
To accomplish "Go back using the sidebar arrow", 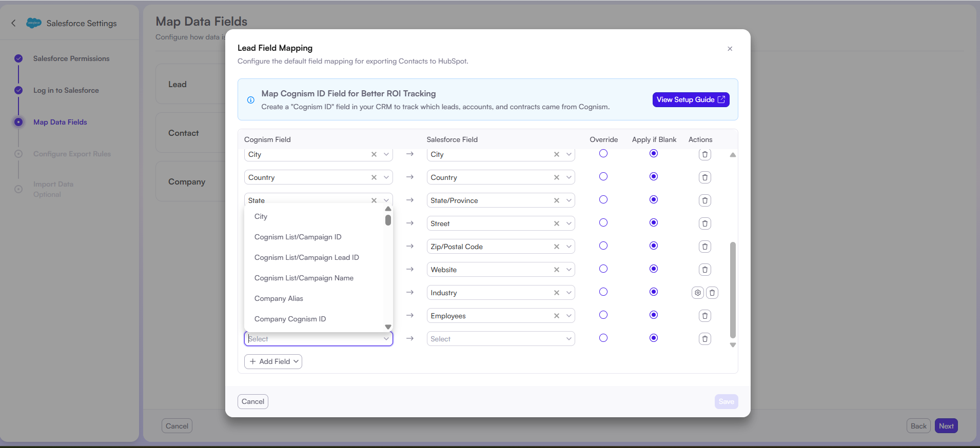I will [x=14, y=23].
